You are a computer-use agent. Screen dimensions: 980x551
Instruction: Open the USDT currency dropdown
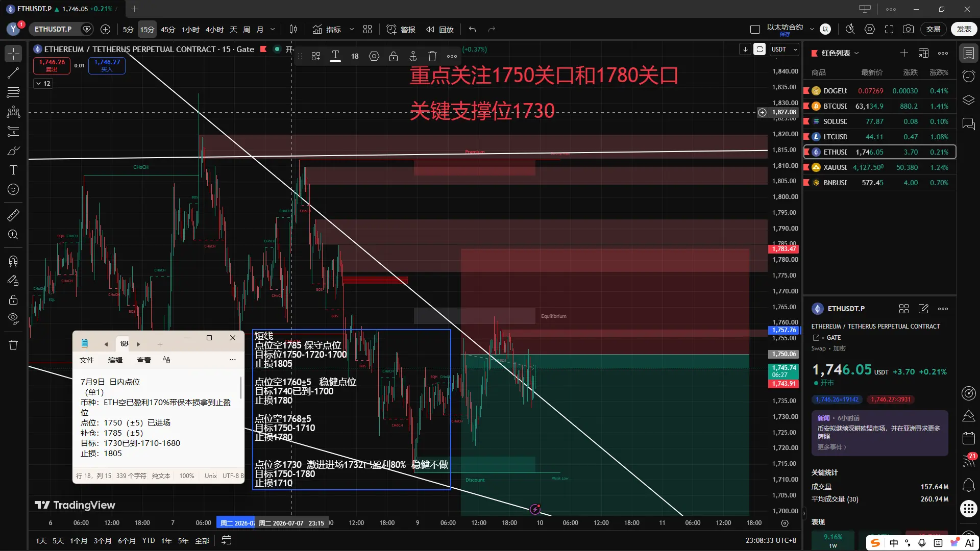pos(785,49)
